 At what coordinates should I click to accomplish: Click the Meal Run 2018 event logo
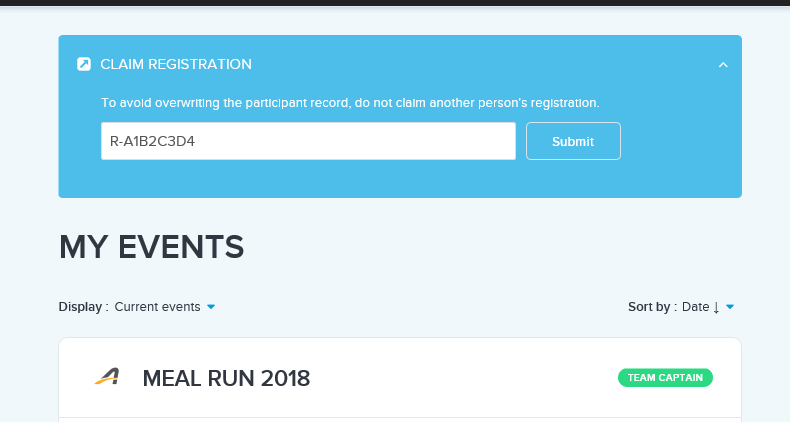(107, 377)
